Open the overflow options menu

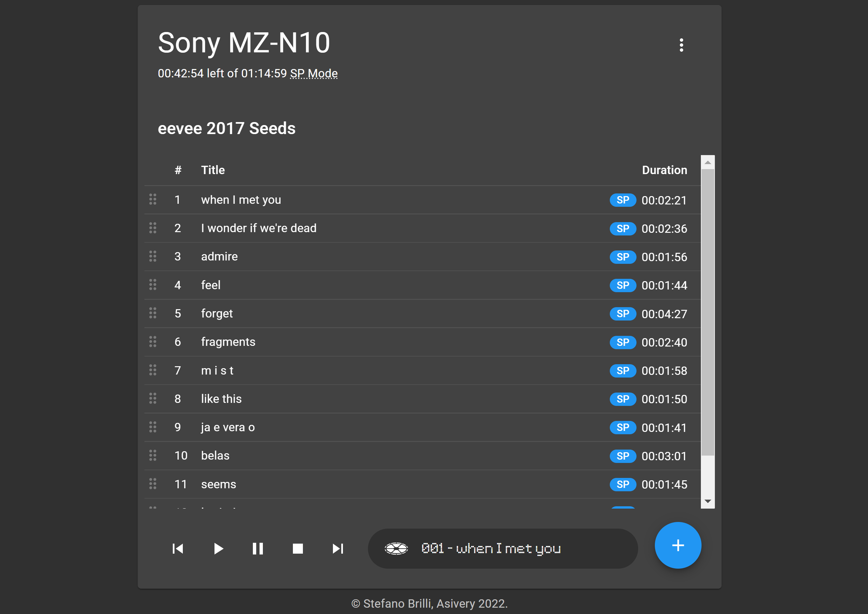coord(682,45)
